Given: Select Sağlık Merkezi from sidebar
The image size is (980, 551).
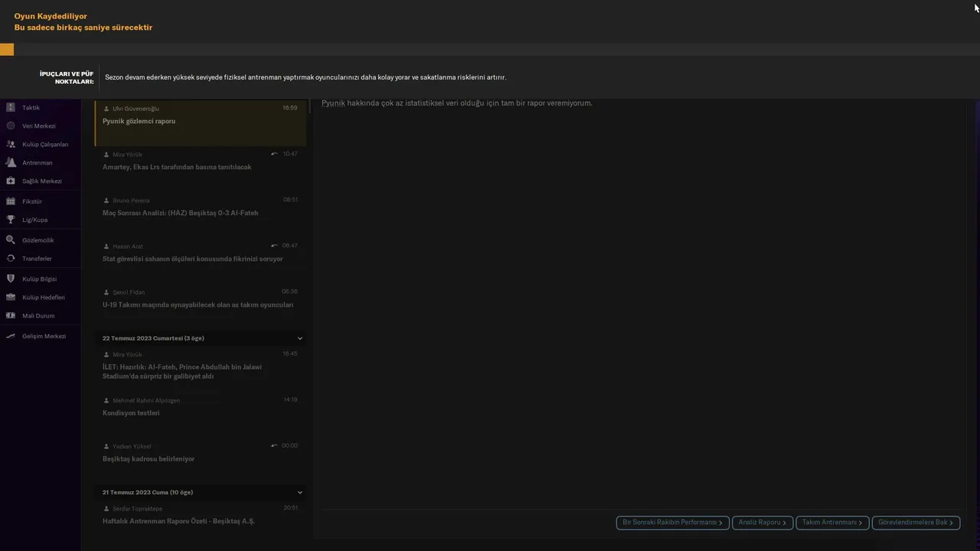Looking at the screenshot, I should point(41,181).
